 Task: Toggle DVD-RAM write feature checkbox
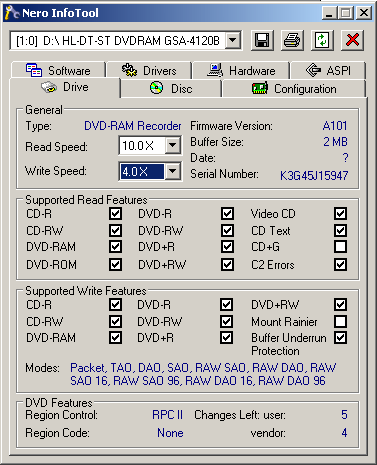(115, 337)
